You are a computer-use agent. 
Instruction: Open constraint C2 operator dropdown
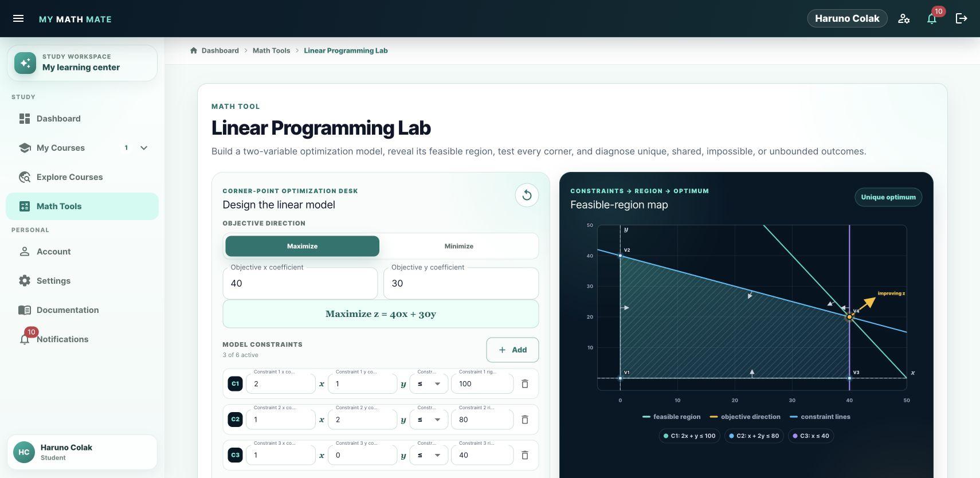click(429, 420)
